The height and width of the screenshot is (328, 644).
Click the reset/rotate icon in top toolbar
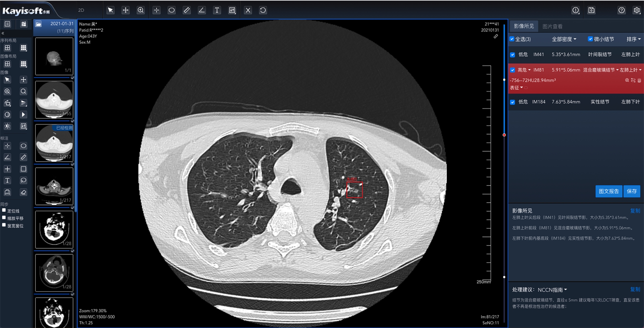pyautogui.click(x=263, y=10)
